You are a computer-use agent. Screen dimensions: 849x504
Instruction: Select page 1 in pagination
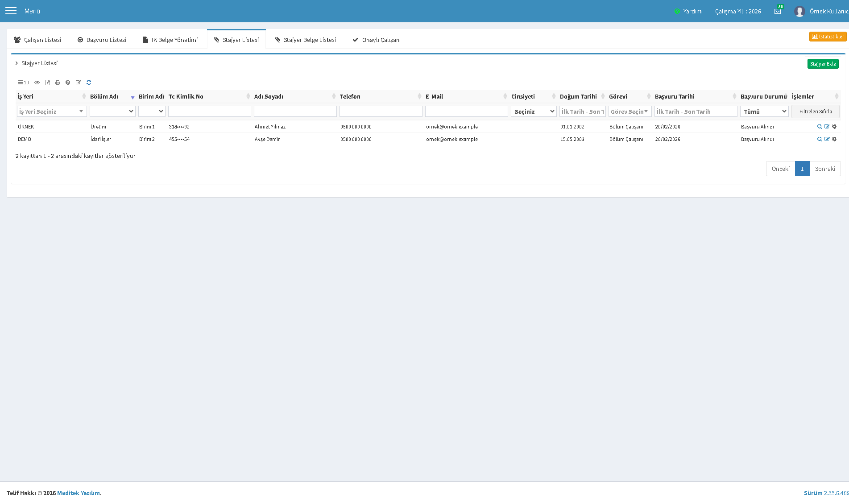(x=802, y=169)
